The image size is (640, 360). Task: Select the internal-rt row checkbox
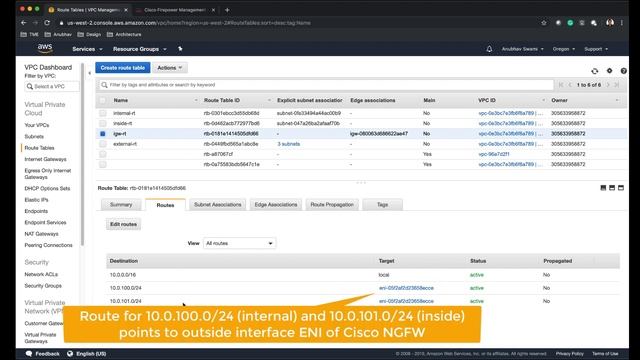point(102,113)
